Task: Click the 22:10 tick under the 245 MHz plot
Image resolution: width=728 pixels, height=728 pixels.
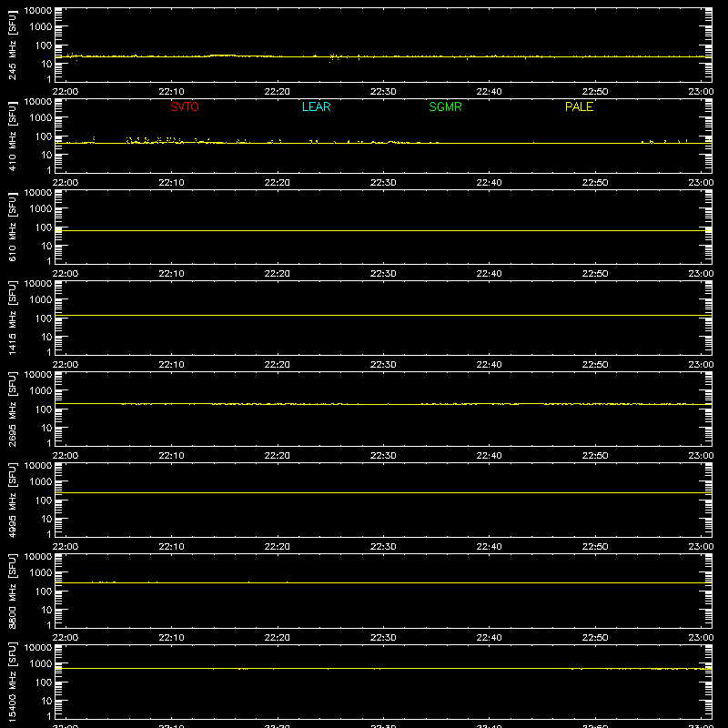Action: tap(171, 92)
